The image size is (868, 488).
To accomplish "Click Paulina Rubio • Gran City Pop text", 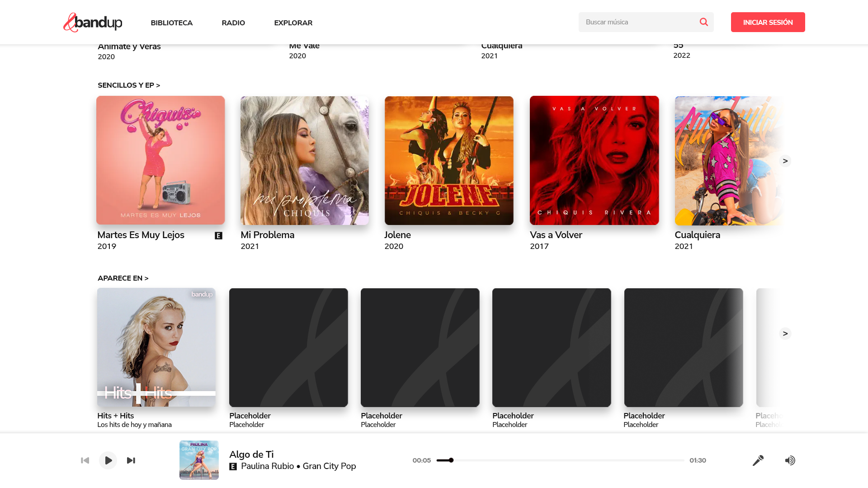I will [x=298, y=466].
